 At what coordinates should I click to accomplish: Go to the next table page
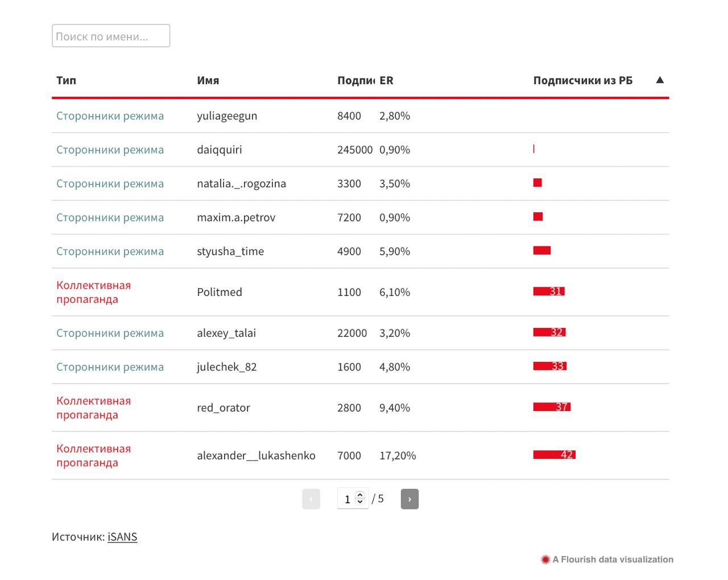pyautogui.click(x=409, y=499)
